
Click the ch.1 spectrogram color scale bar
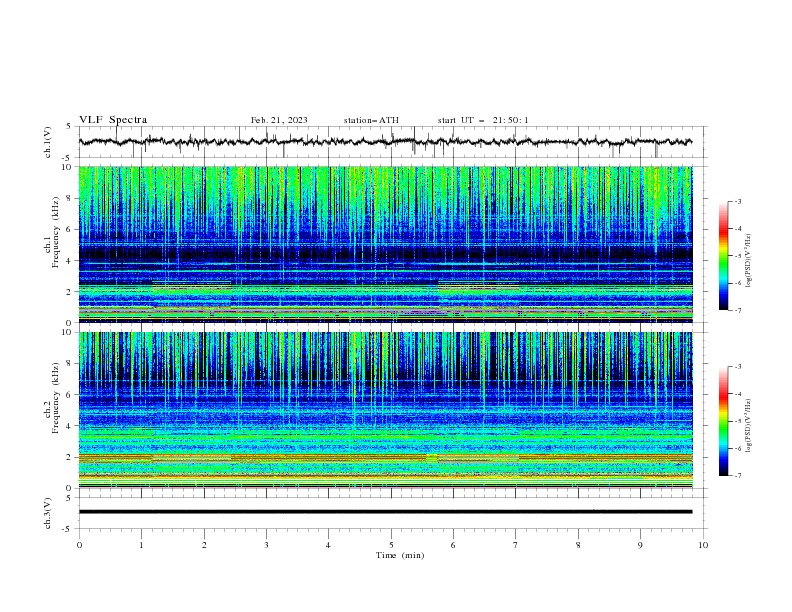724,256
